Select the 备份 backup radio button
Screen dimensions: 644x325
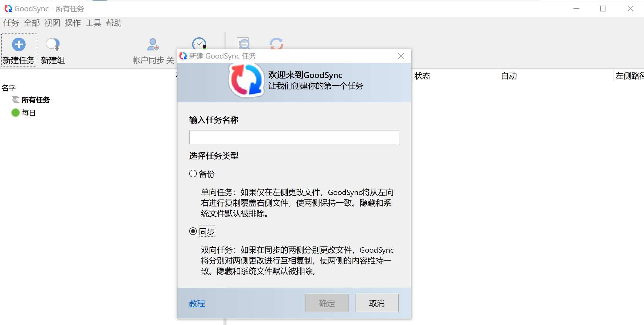pos(193,174)
